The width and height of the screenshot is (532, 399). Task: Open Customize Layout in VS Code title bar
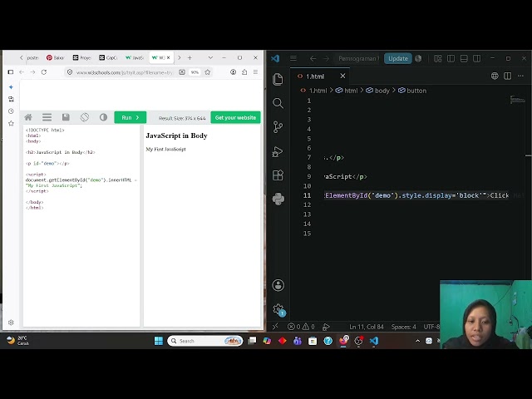438,59
